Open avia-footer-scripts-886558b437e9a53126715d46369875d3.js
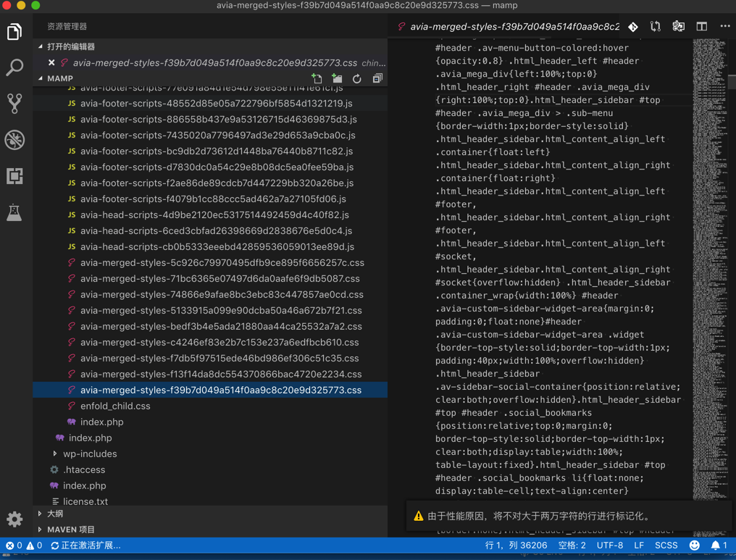The width and height of the screenshot is (736, 560). pyautogui.click(x=210, y=120)
